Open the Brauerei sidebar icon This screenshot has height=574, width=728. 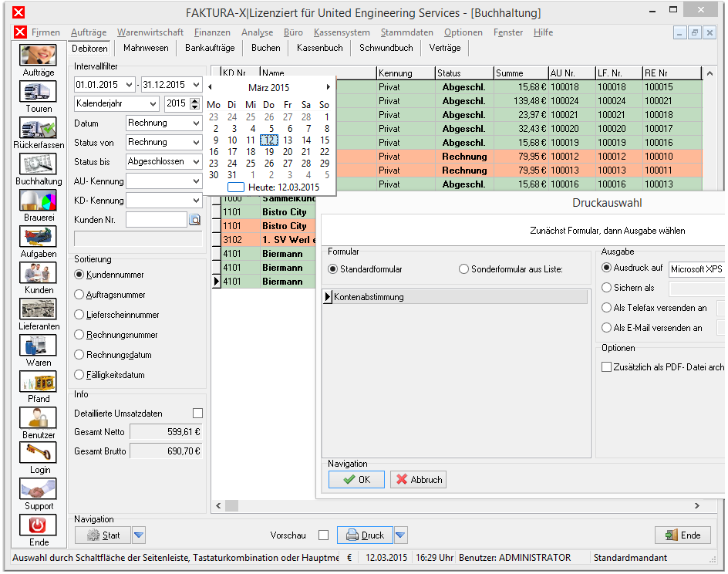coord(38,200)
